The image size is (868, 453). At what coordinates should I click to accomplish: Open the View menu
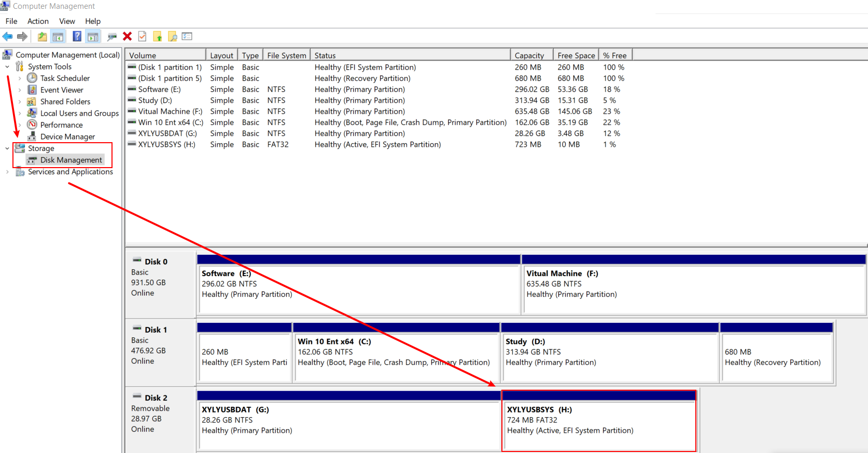(67, 21)
